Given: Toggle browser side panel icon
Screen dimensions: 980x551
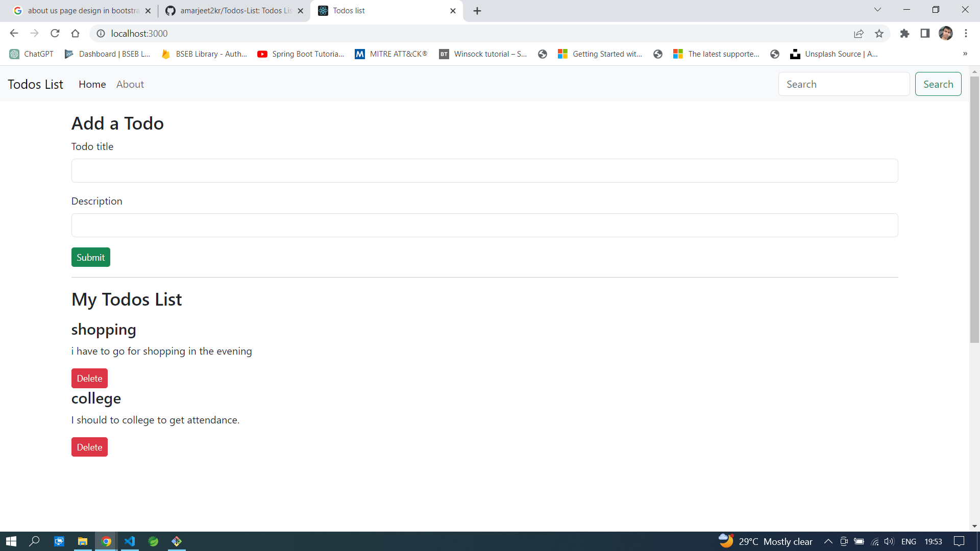Looking at the screenshot, I should pyautogui.click(x=925, y=33).
